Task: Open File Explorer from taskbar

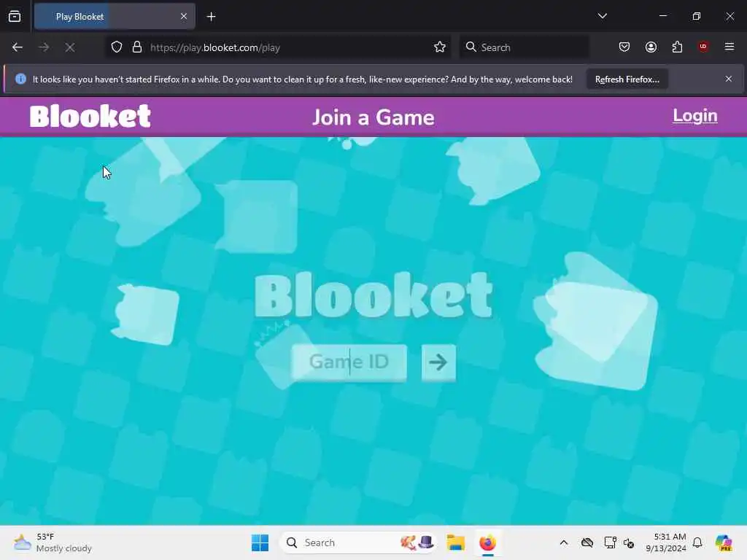Action: coord(455,542)
